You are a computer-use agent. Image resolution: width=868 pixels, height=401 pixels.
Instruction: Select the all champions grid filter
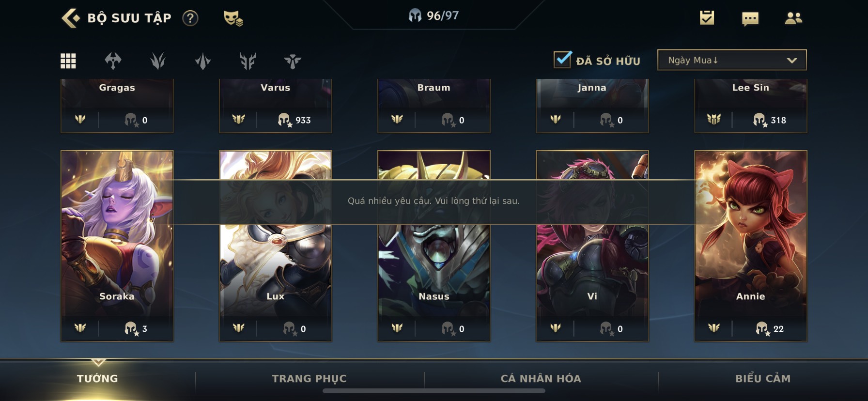point(68,61)
